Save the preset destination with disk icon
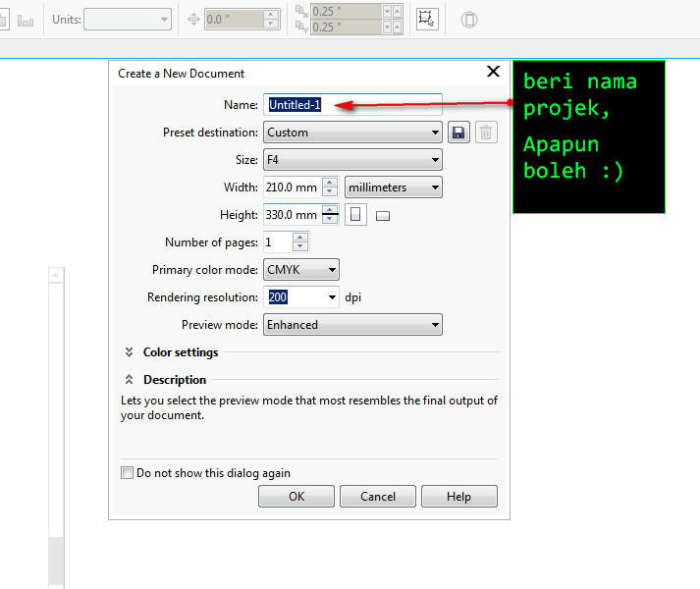 tap(458, 133)
